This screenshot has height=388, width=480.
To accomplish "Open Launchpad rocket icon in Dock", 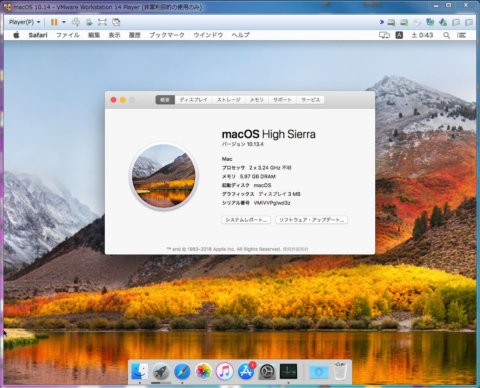I will click(x=161, y=371).
